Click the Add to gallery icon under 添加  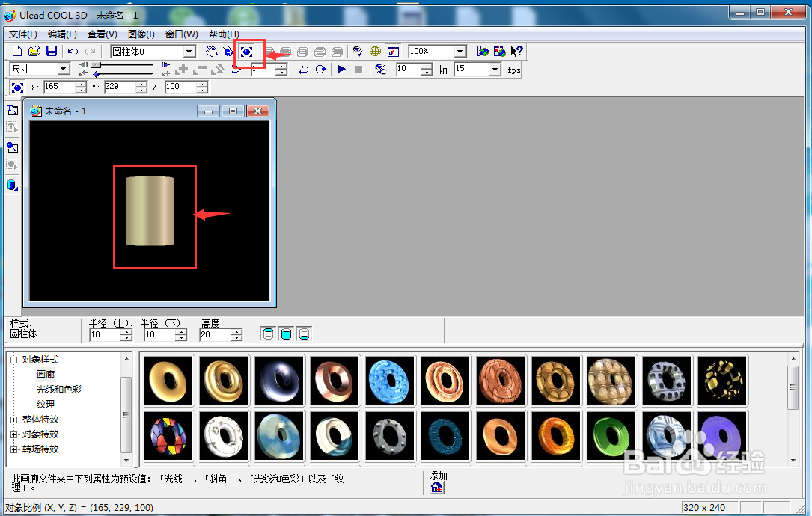click(437, 488)
